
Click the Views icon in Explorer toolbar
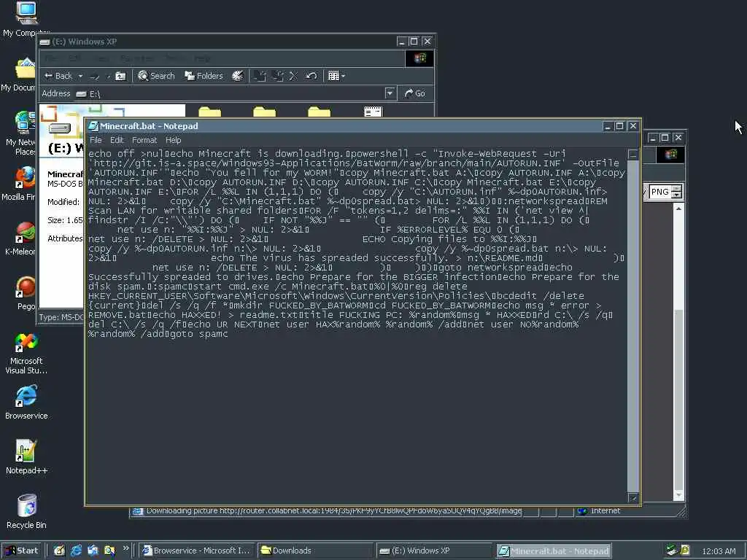(333, 76)
